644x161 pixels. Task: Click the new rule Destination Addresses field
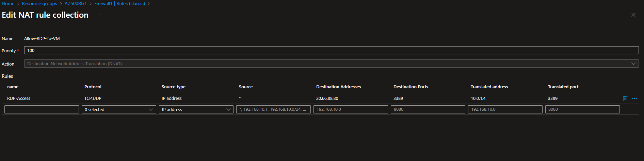pos(351,109)
